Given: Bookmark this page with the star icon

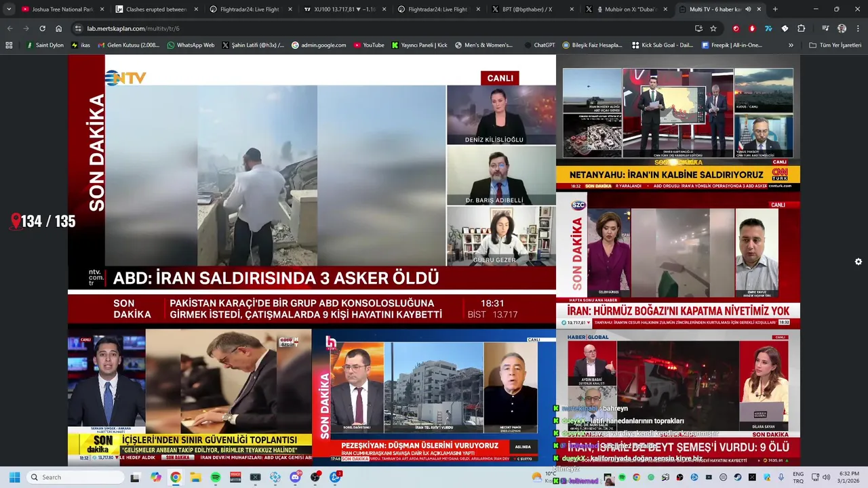Looking at the screenshot, I should click(x=713, y=28).
